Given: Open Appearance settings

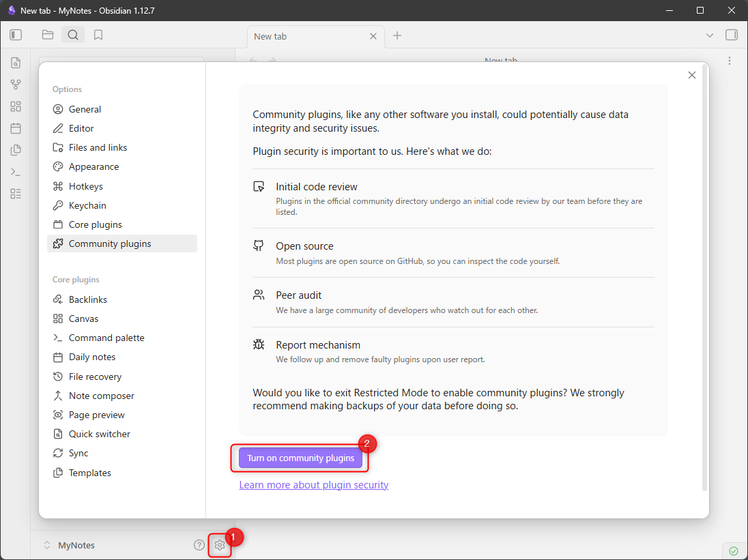Looking at the screenshot, I should [122, 167].
